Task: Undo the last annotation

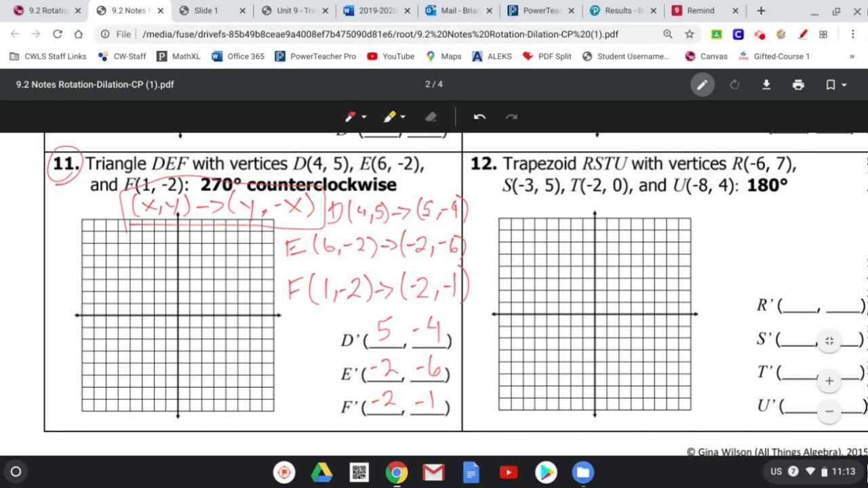Action: 479,117
